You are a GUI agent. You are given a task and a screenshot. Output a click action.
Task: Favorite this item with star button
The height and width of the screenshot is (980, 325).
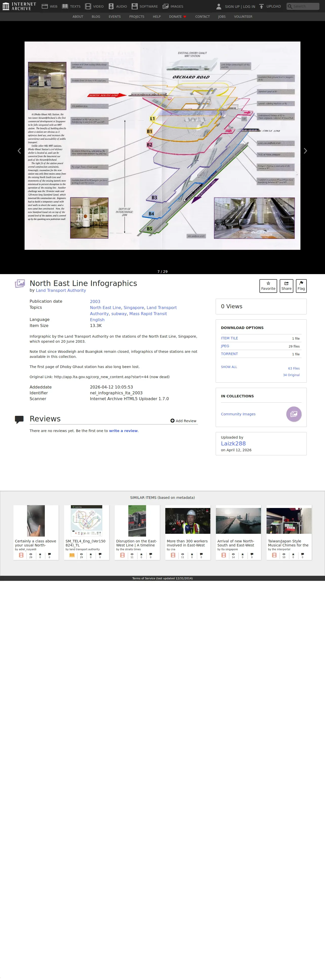268,286
